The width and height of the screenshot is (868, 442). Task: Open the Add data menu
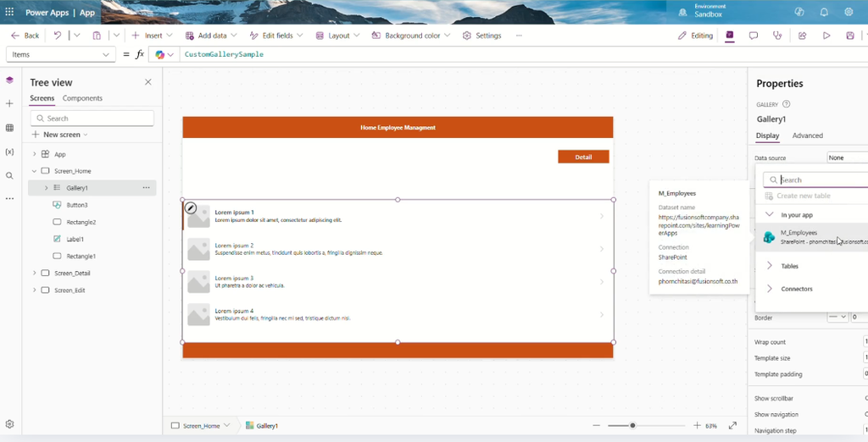coord(211,36)
